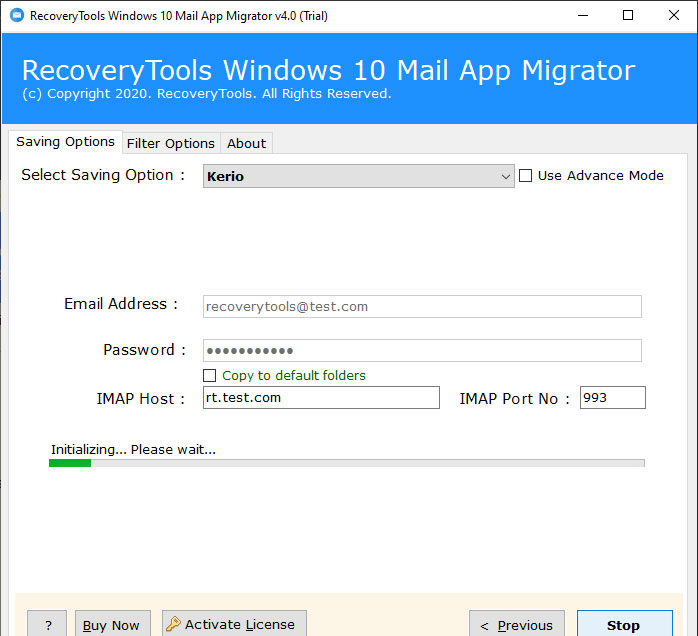Click the key icon on Activate License
698x636 pixels.
pyautogui.click(x=171, y=624)
